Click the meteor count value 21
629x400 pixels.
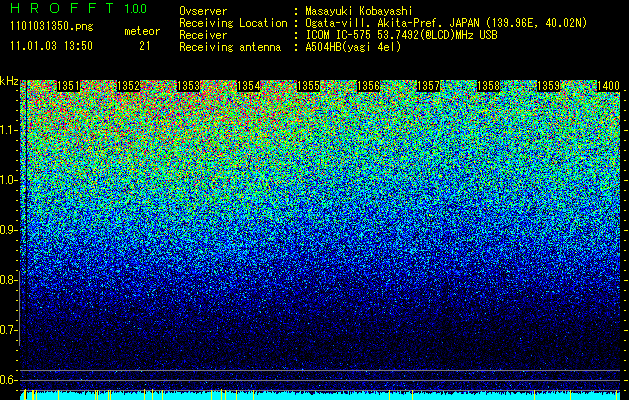pyautogui.click(x=144, y=46)
